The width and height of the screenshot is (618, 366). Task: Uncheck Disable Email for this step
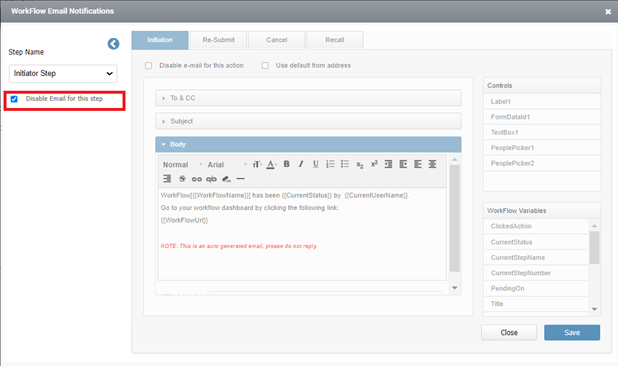tap(14, 99)
